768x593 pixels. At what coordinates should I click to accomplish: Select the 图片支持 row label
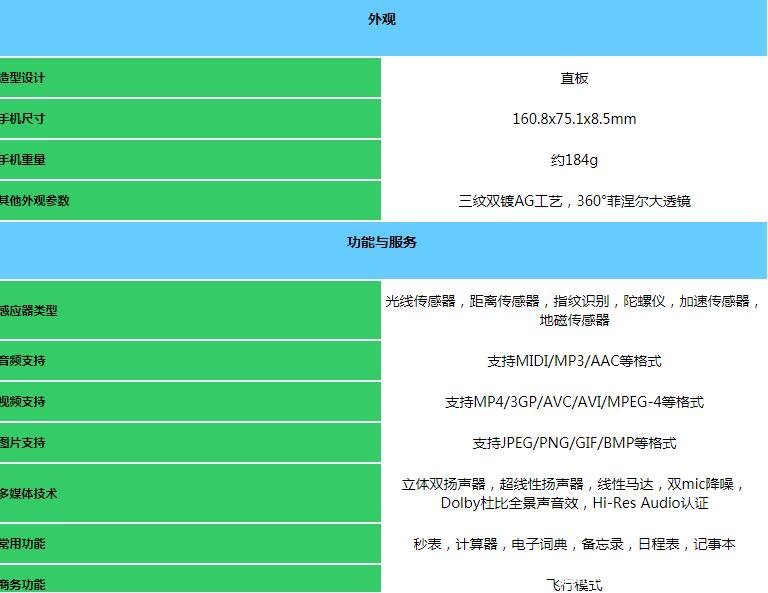23,443
